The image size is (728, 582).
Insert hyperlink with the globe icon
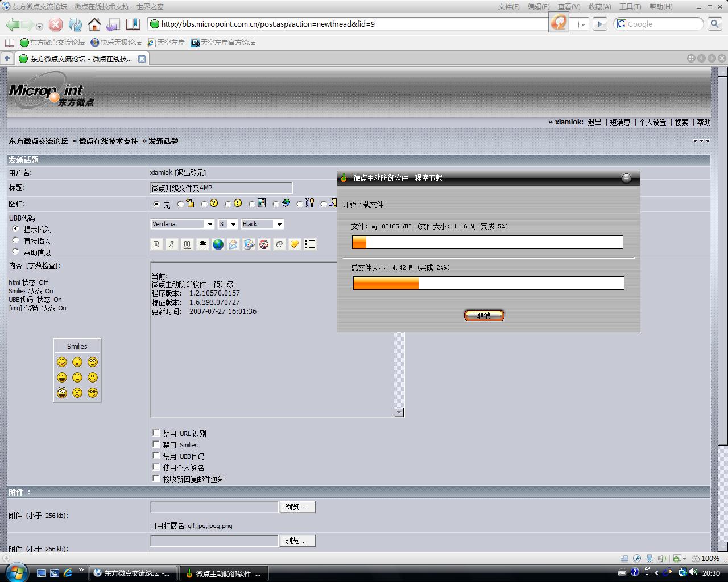(x=218, y=244)
